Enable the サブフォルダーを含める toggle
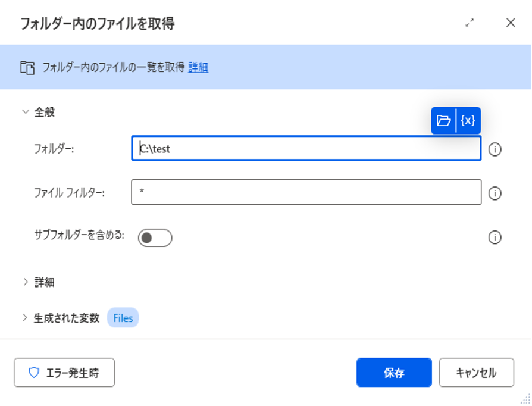Image resolution: width=532 pixels, height=406 pixels. pos(155,238)
